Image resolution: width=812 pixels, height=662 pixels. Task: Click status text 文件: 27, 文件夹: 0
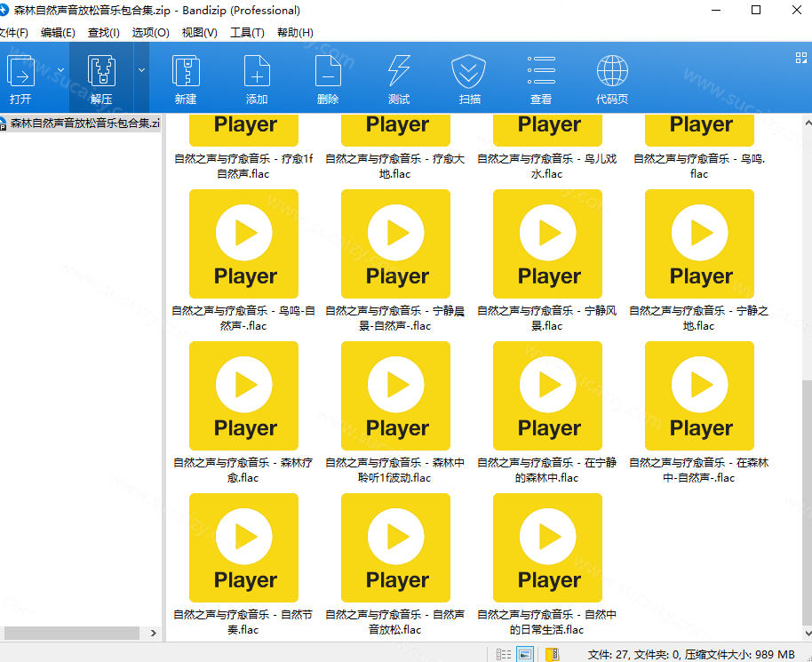(633, 655)
